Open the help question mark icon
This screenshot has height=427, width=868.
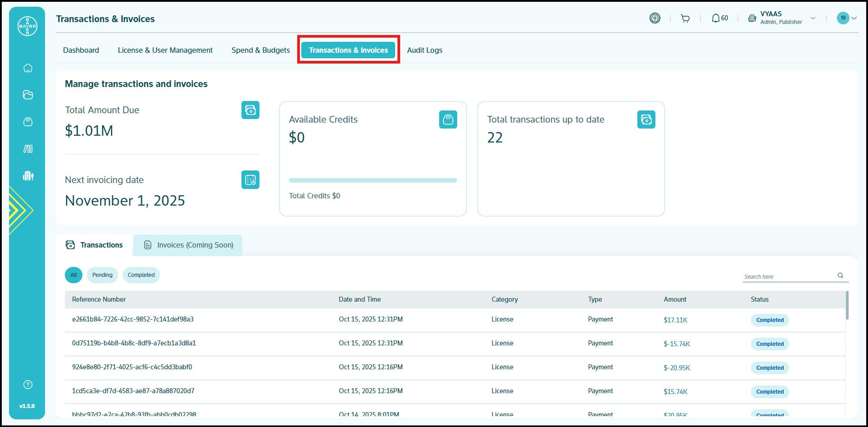pos(28,385)
